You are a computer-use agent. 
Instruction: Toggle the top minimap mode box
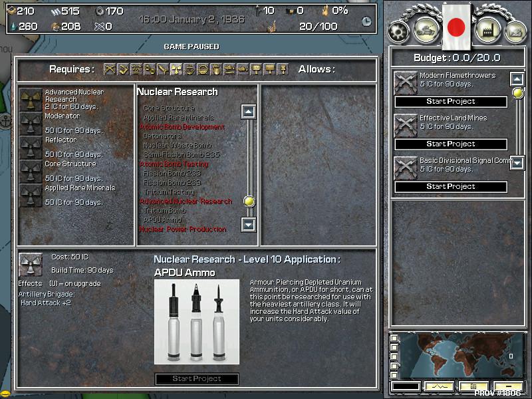pos(394,339)
